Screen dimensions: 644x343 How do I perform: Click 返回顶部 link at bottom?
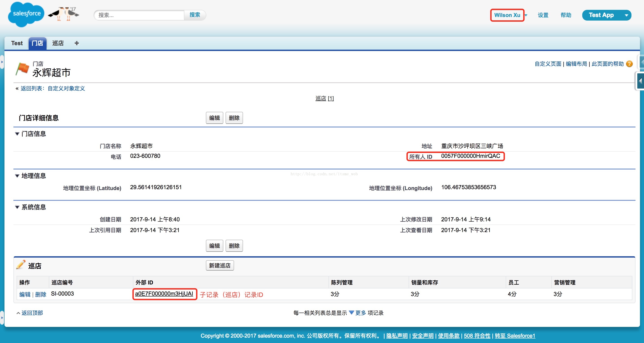(32, 313)
